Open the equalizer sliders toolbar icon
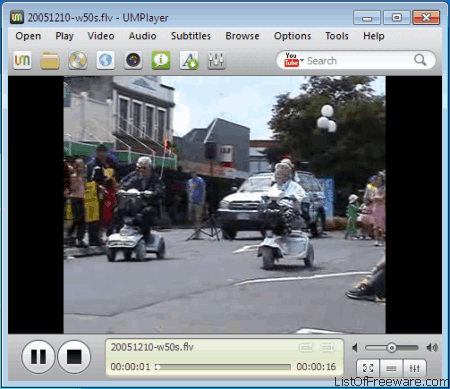This screenshot has width=450, height=389. [216, 60]
